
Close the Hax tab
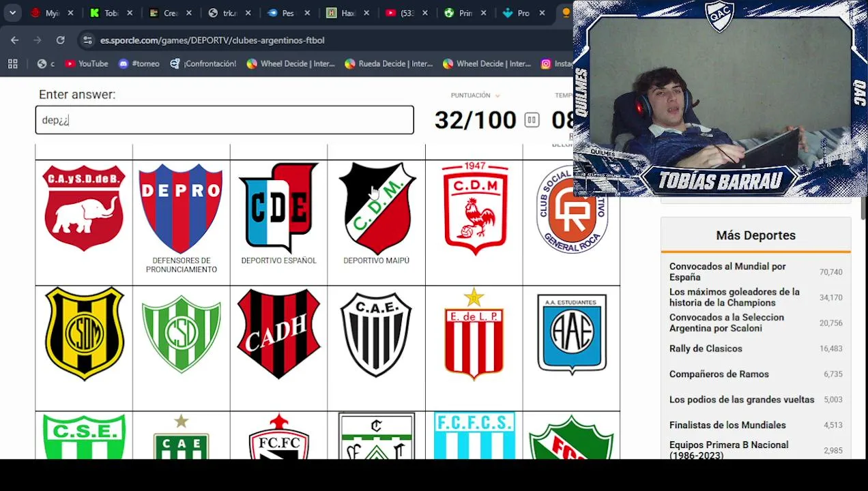[366, 13]
